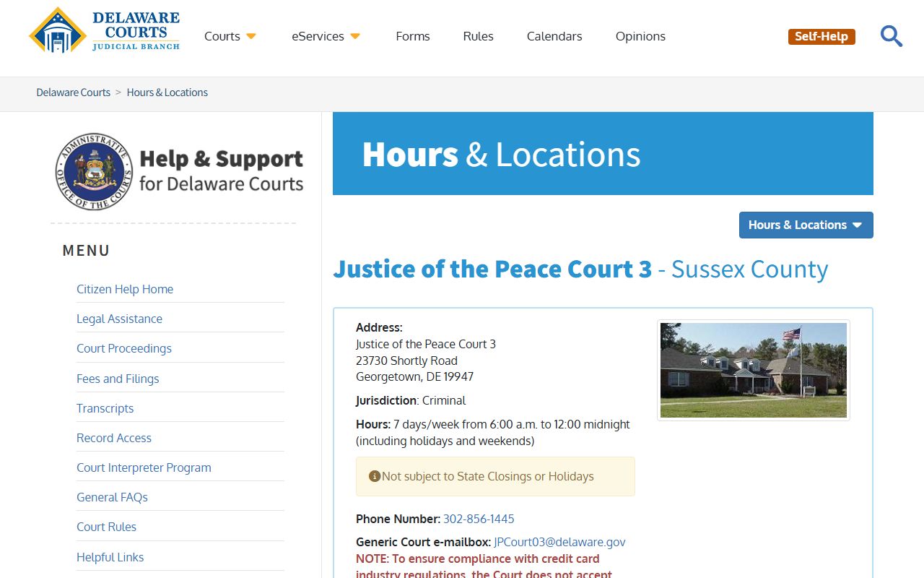Open Legal Assistance in the sidebar menu
The width and height of the screenshot is (924, 578).
pyautogui.click(x=119, y=319)
